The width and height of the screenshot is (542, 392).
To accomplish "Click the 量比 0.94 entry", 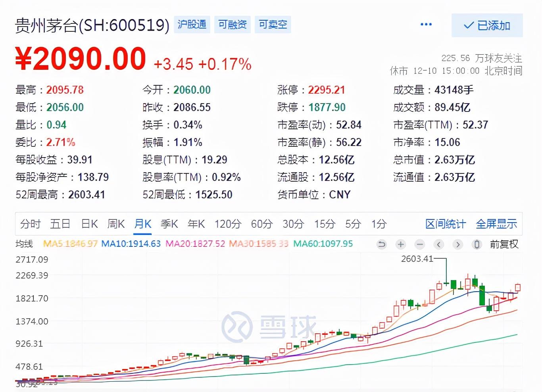I will pos(41,125).
